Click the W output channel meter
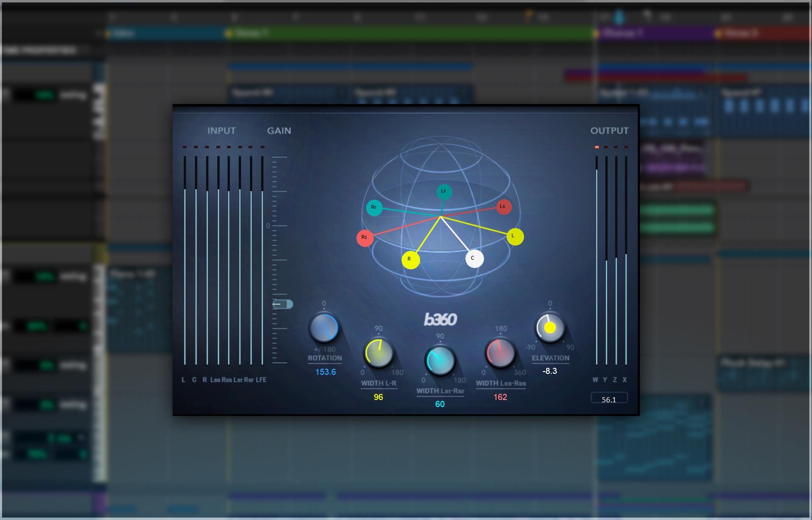 (597, 260)
